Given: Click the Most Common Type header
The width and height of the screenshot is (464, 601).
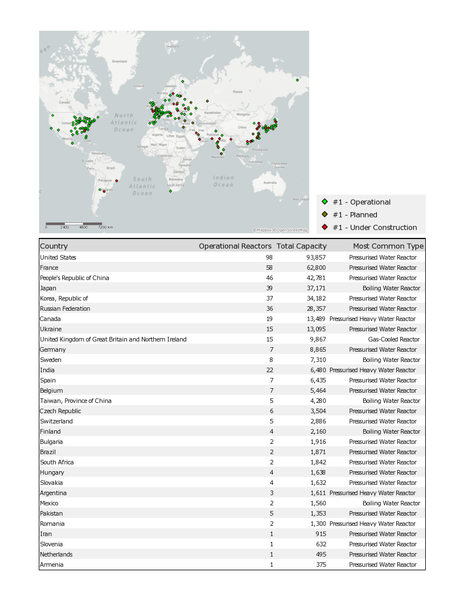Looking at the screenshot, I should point(388,246).
